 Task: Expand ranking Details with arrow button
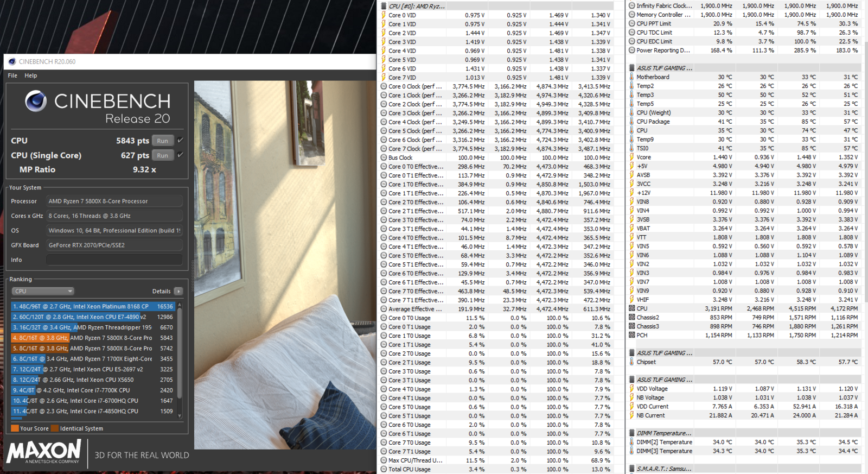coord(178,292)
